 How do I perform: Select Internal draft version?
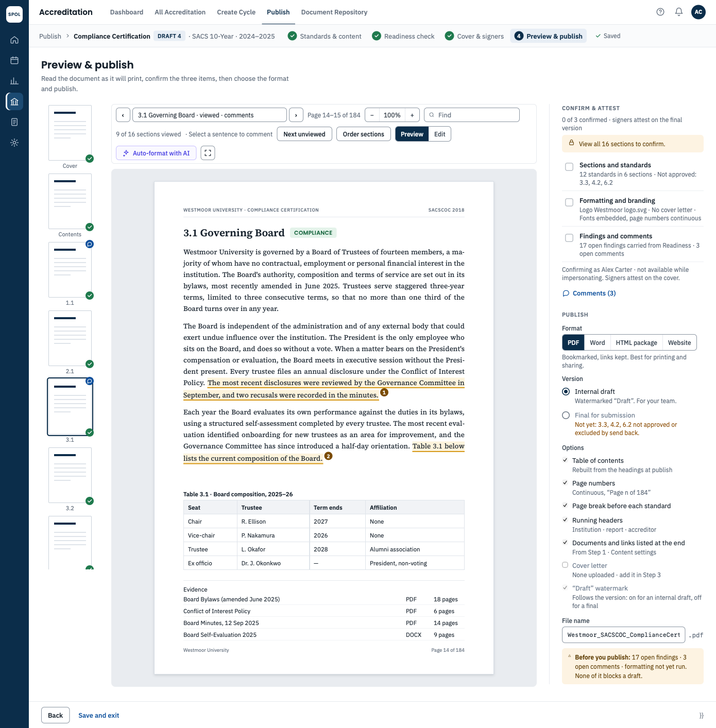click(x=566, y=391)
